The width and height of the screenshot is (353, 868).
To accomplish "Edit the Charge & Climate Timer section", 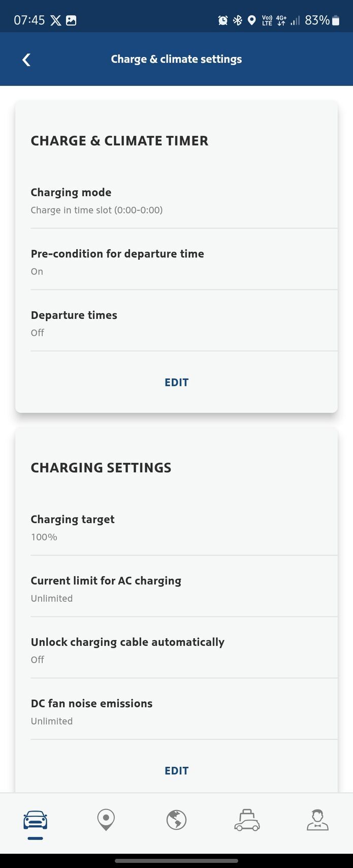I will point(176,382).
